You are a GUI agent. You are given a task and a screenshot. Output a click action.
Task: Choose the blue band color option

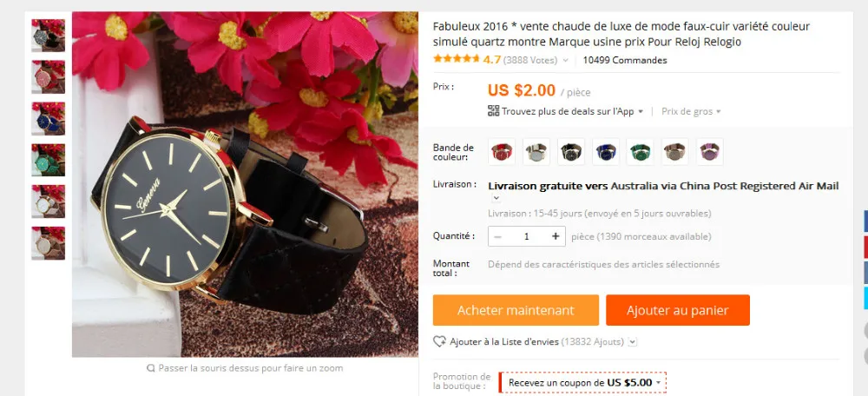tap(606, 152)
